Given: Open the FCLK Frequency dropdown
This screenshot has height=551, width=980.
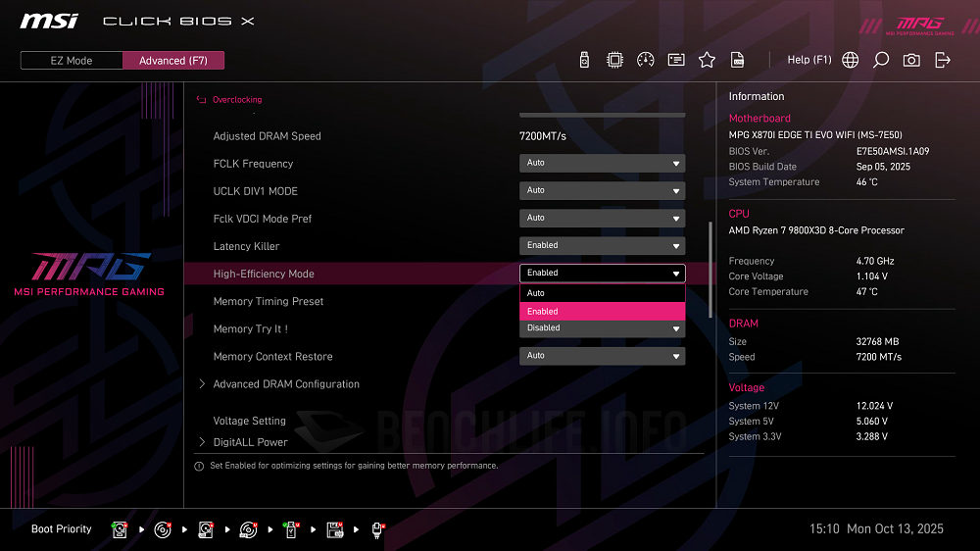Looking at the screenshot, I should [x=602, y=164].
